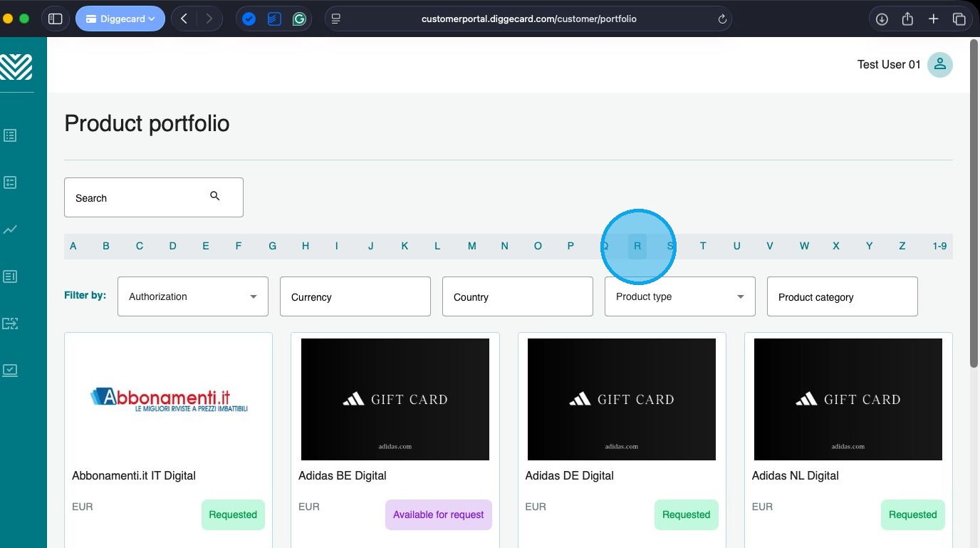The image size is (980, 548).
Task: Filter products by letter G
Action: coord(272,247)
